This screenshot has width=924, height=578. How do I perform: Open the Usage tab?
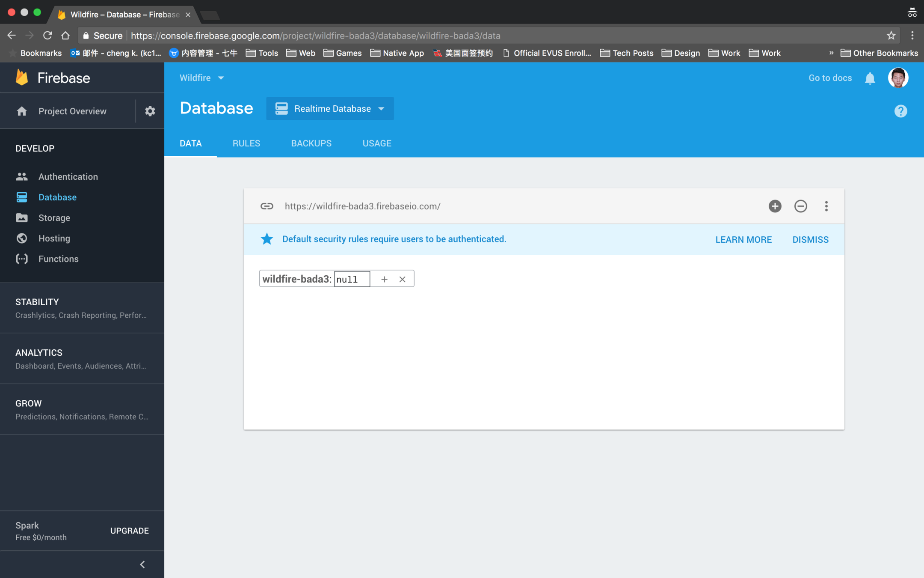(x=376, y=143)
